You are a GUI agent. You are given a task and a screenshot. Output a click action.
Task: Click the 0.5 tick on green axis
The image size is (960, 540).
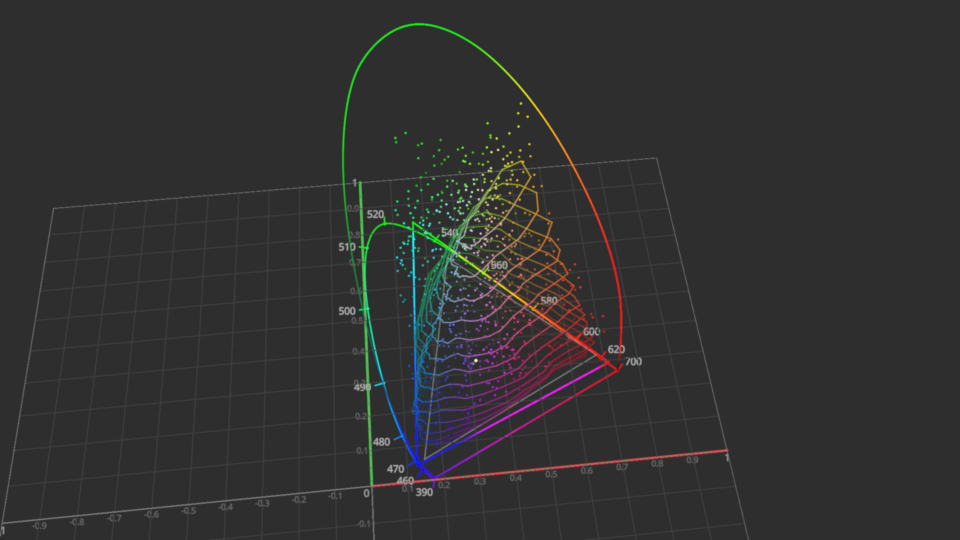tap(357, 321)
